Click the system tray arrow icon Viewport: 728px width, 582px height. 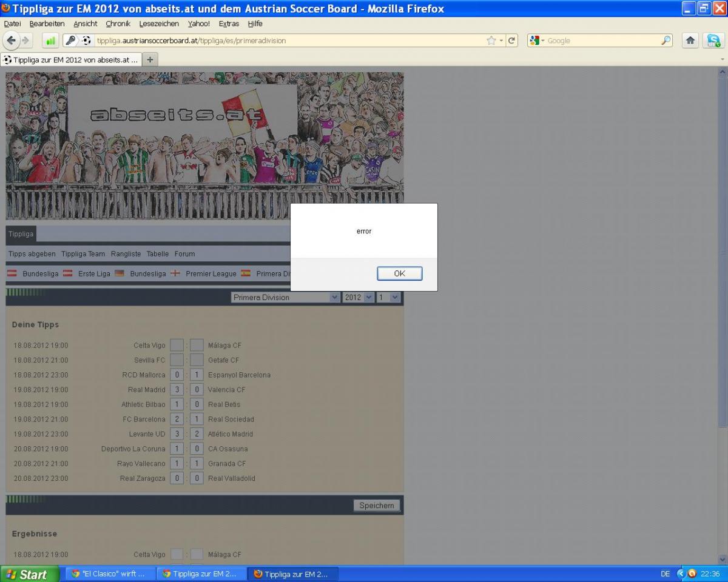coord(681,574)
